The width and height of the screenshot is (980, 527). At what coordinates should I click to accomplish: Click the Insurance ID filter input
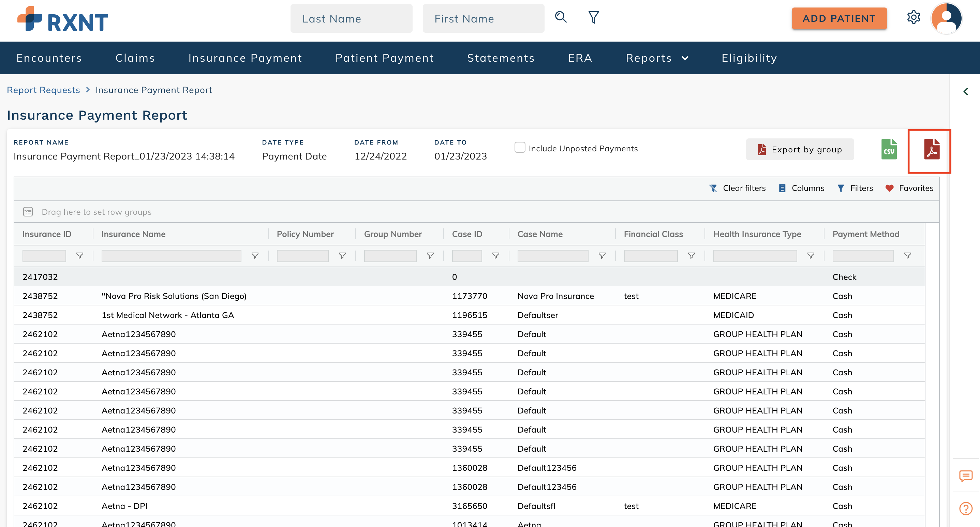(x=44, y=256)
